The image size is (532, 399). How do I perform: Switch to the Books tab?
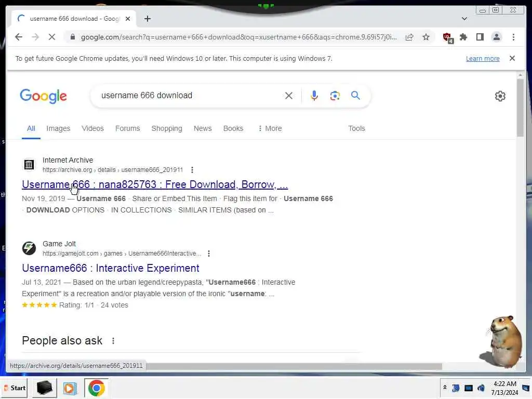click(233, 128)
